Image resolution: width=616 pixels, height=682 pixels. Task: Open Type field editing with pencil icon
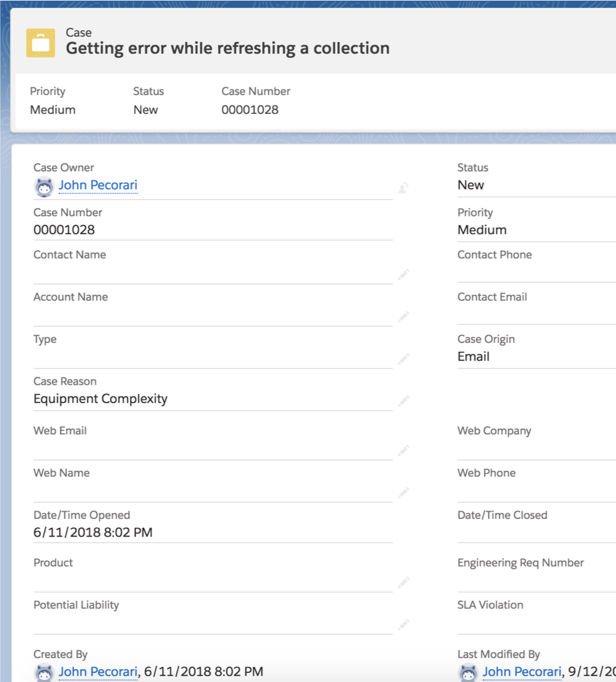pyautogui.click(x=403, y=359)
